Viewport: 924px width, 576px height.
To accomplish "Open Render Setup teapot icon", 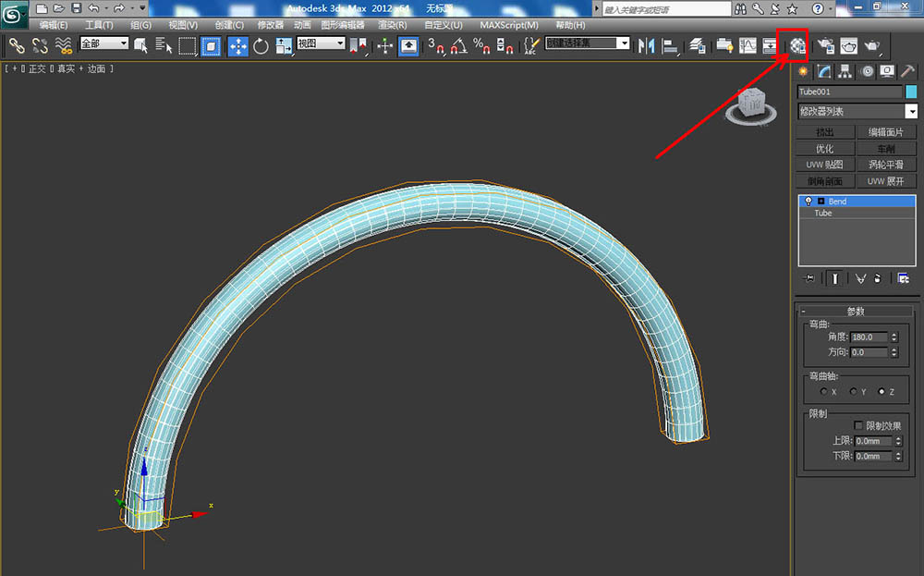I will 825,45.
